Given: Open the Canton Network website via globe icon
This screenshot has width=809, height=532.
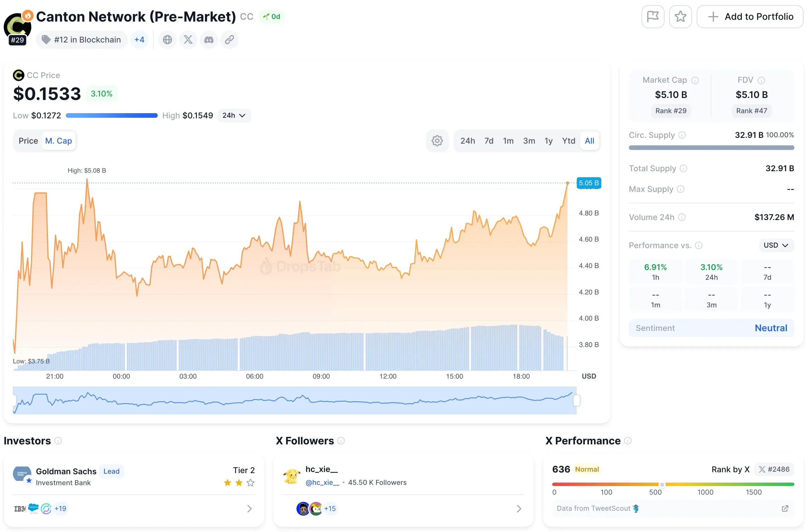Looking at the screenshot, I should click(167, 39).
